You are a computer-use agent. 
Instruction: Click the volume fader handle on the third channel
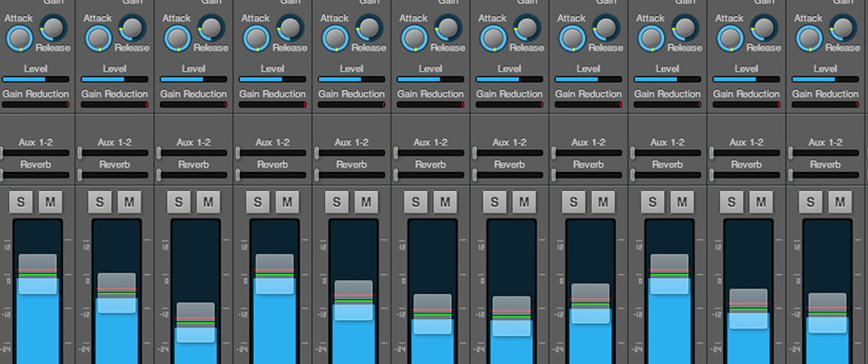[x=195, y=322]
